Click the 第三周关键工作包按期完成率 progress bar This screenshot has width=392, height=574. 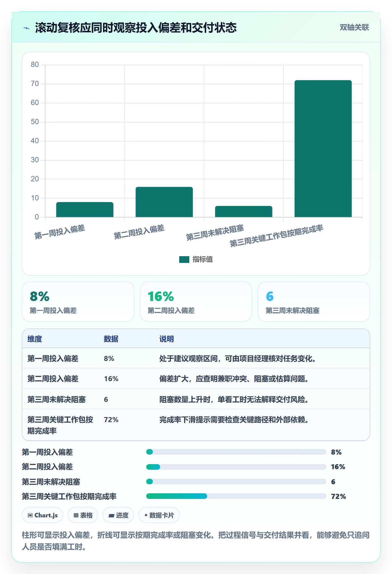click(x=236, y=496)
